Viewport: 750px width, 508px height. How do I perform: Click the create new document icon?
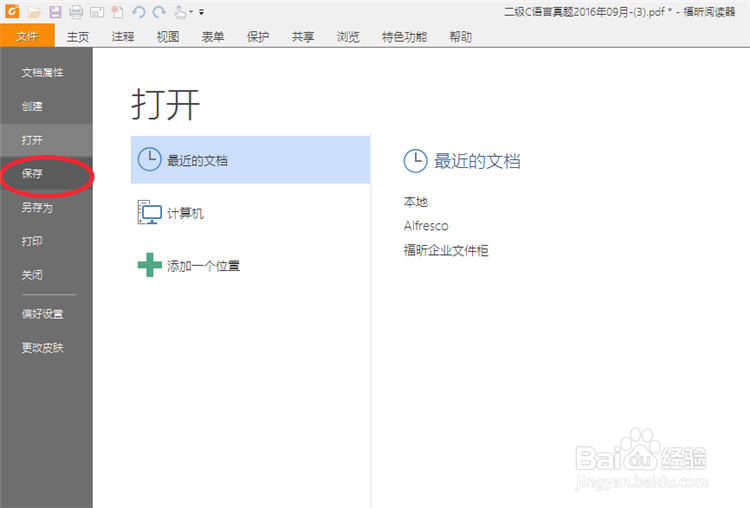point(117,11)
